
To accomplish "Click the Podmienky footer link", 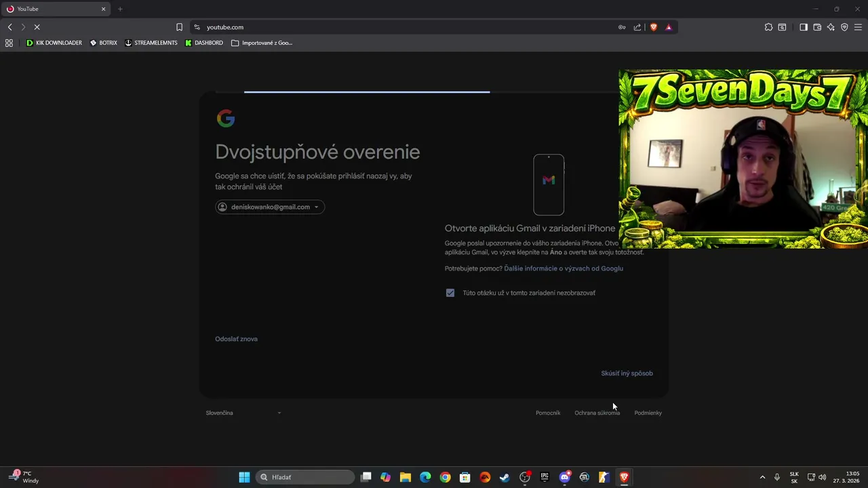I will click(x=648, y=413).
